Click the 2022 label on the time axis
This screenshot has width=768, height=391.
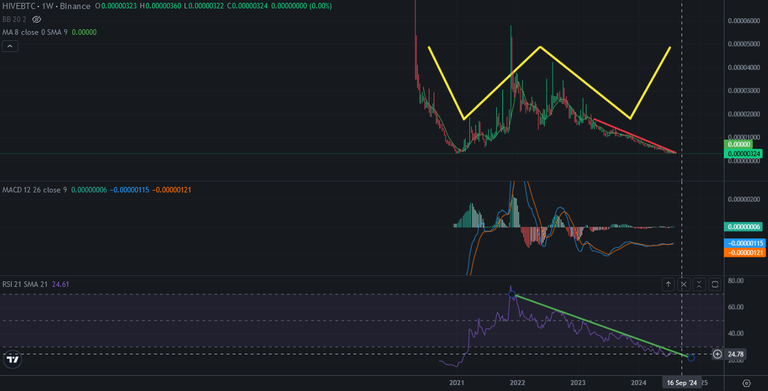point(517,383)
